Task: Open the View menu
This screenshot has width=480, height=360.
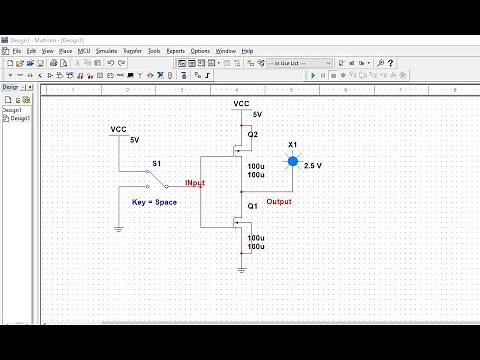Action: pyautogui.click(x=47, y=51)
